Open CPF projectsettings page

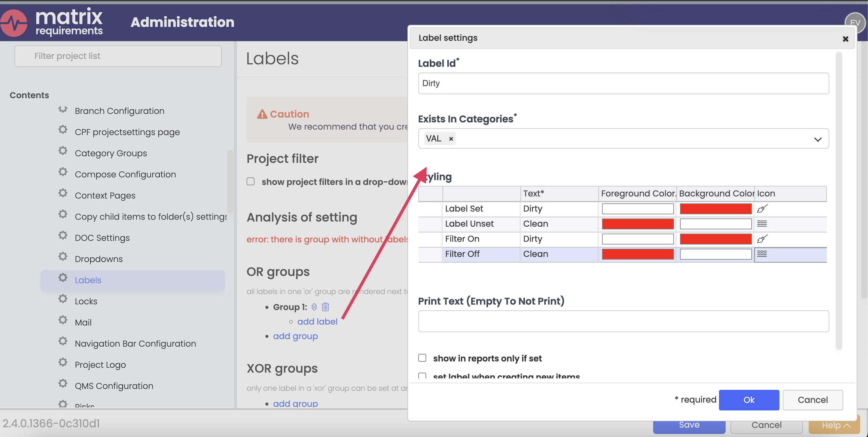tap(127, 132)
